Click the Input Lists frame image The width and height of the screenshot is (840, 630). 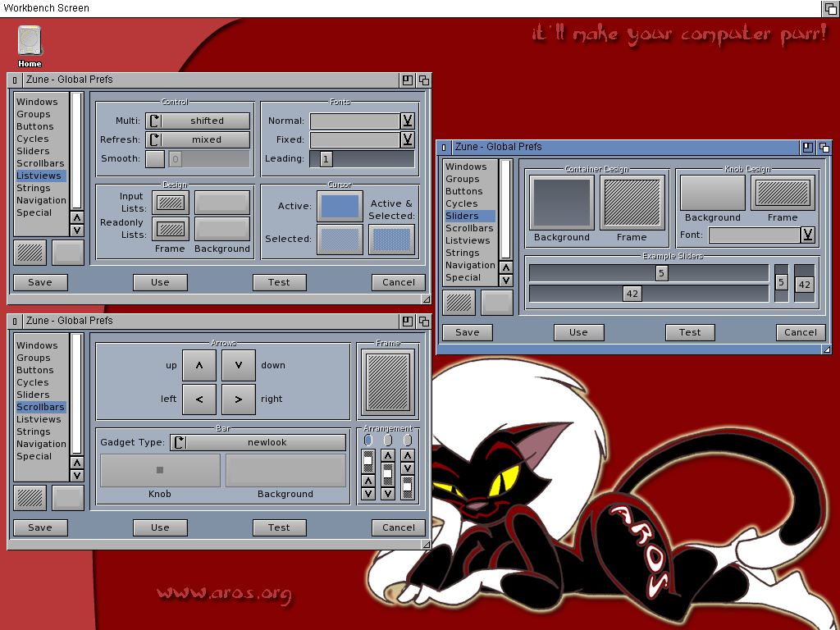(x=171, y=203)
